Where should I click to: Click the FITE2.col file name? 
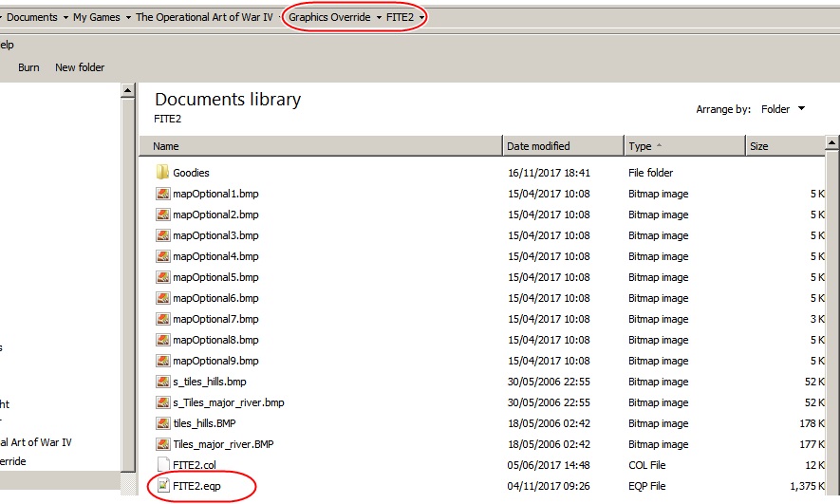[195, 465]
